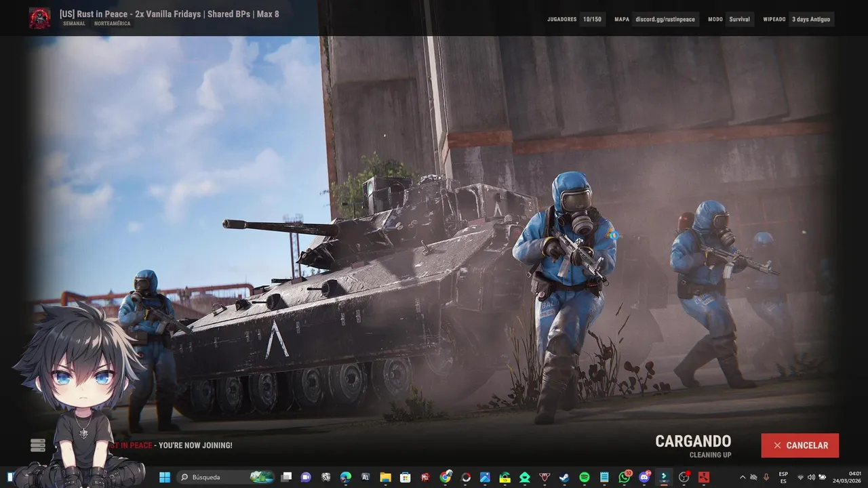Cancel joining with the CANCELAR button

coord(800,445)
